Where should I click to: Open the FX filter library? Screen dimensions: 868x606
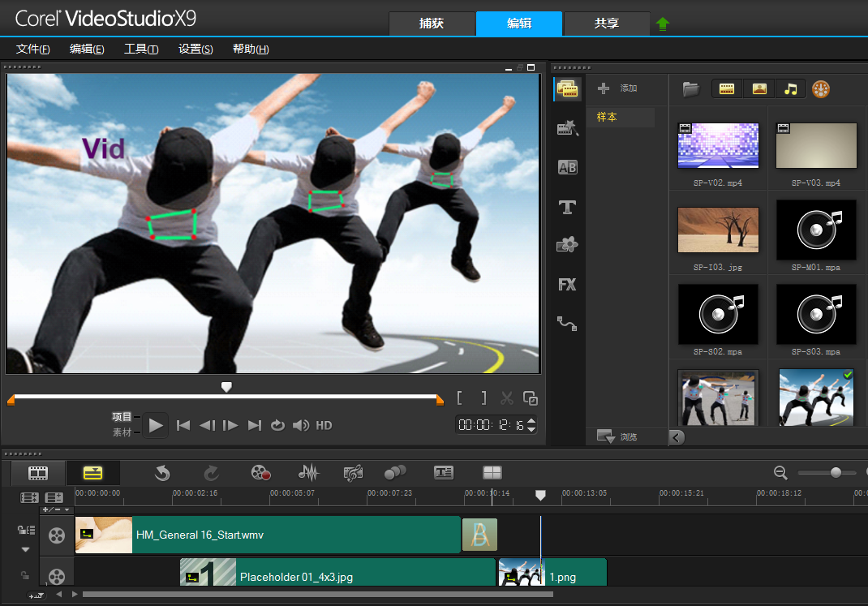567,285
